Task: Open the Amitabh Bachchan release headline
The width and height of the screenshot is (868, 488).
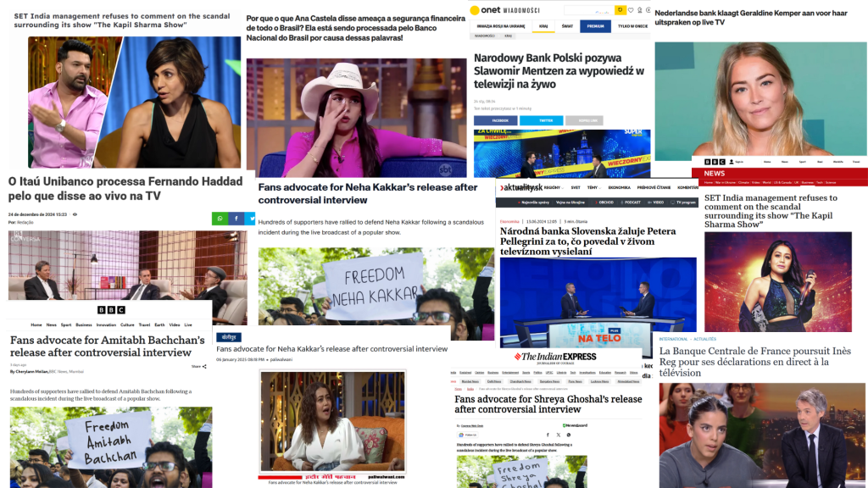Action: (108, 347)
